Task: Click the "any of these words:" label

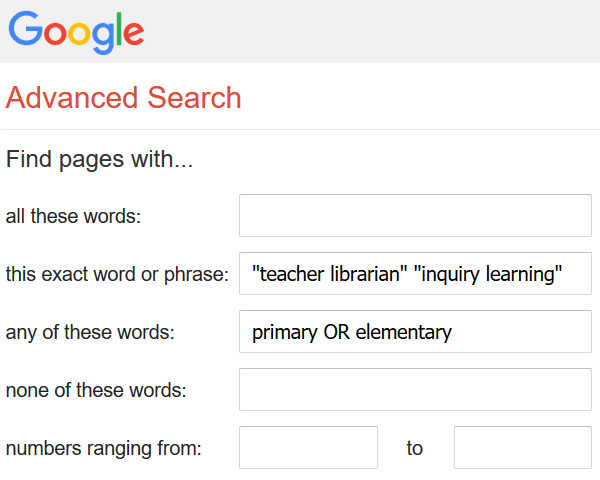Action: click(90, 333)
